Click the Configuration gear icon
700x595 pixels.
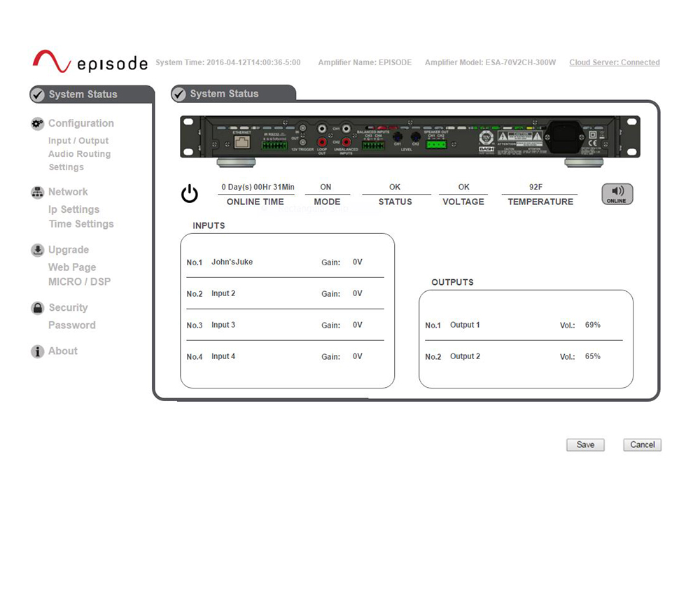coord(38,124)
